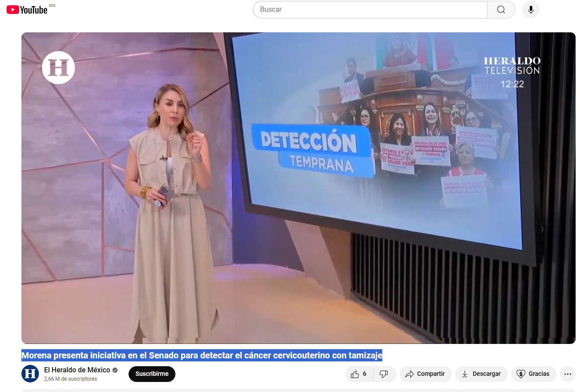The image size is (580, 392).
Task: Click the magnifier search button
Action: click(x=501, y=10)
